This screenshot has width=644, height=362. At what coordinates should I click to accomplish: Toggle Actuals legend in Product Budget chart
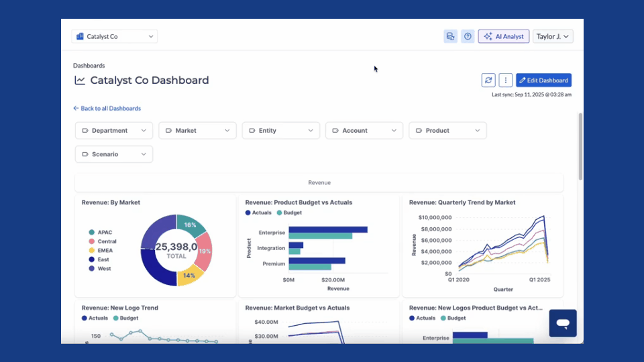pyautogui.click(x=258, y=213)
